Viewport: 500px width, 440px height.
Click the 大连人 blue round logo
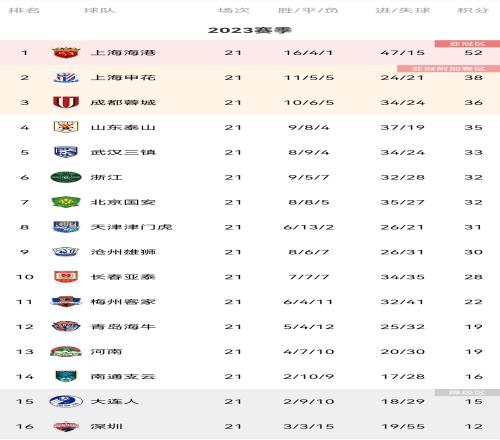pyautogui.click(x=66, y=401)
